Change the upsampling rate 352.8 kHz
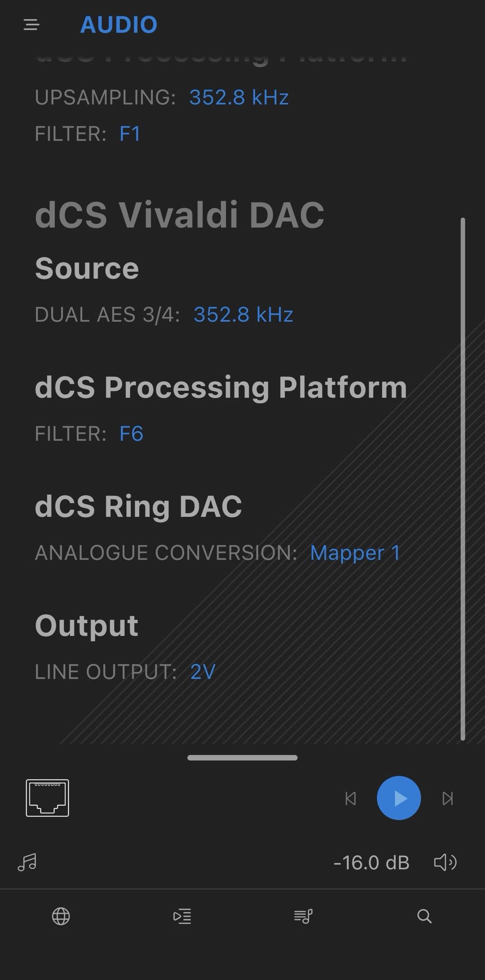The height and width of the screenshot is (980, 485). (239, 97)
